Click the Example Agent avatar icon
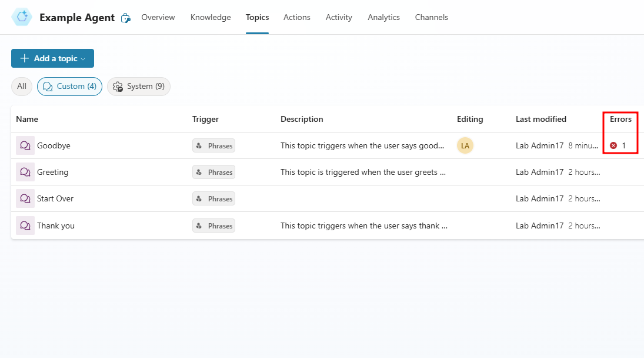The image size is (644, 358). (21, 17)
